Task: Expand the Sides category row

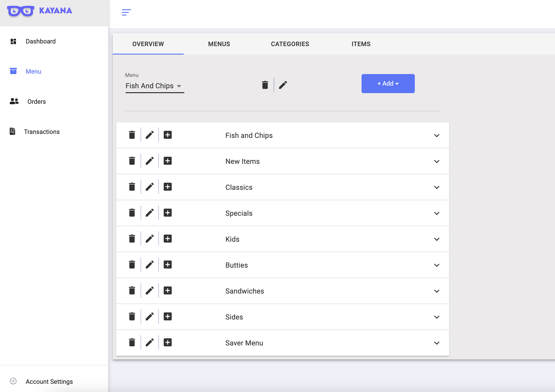Action: coord(437,317)
